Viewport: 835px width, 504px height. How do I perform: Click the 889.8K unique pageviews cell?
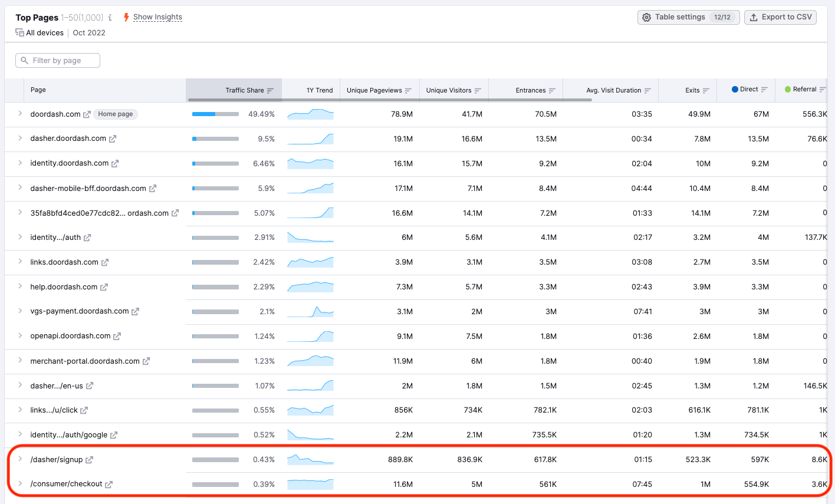point(400,460)
